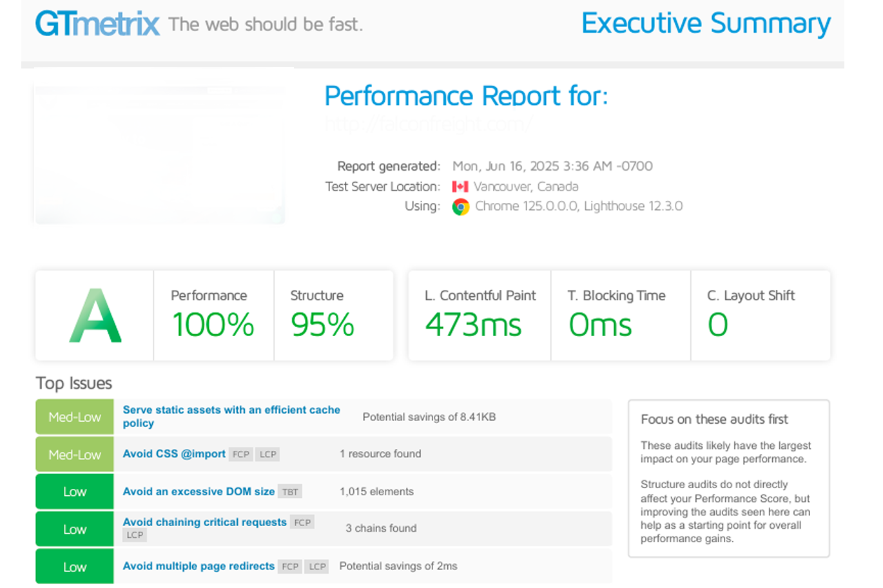The width and height of the screenshot is (883, 588).
Task: Click the FCP tag on Avoid chaining critical requests
Action: click(301, 522)
